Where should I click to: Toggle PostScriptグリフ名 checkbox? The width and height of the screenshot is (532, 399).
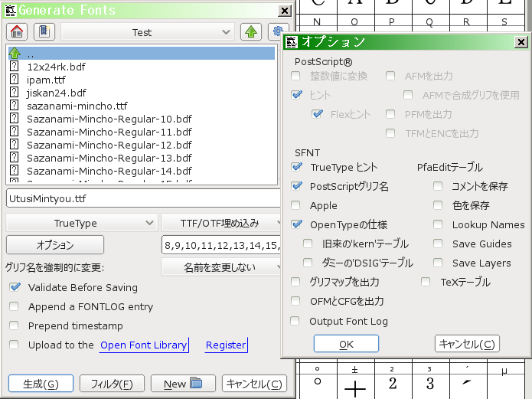(x=296, y=186)
